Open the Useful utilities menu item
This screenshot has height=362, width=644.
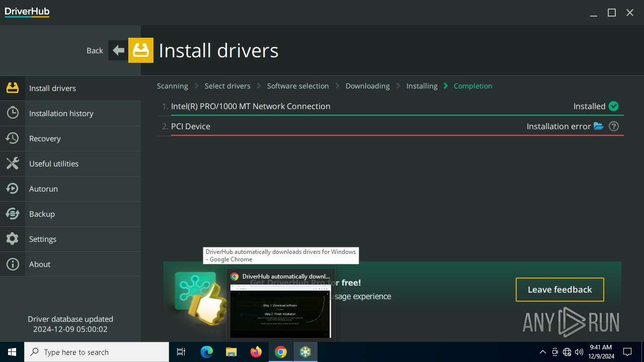click(x=70, y=163)
